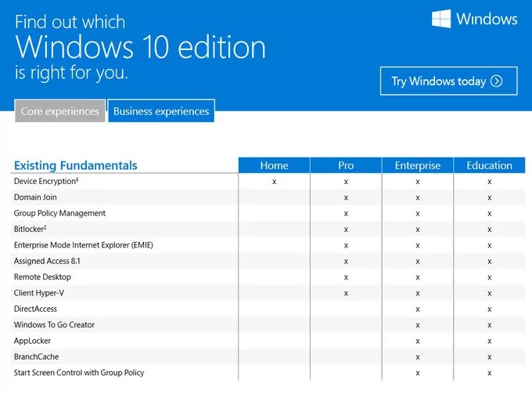Click the Try Windows today button
The width and height of the screenshot is (532, 394).
(448, 81)
